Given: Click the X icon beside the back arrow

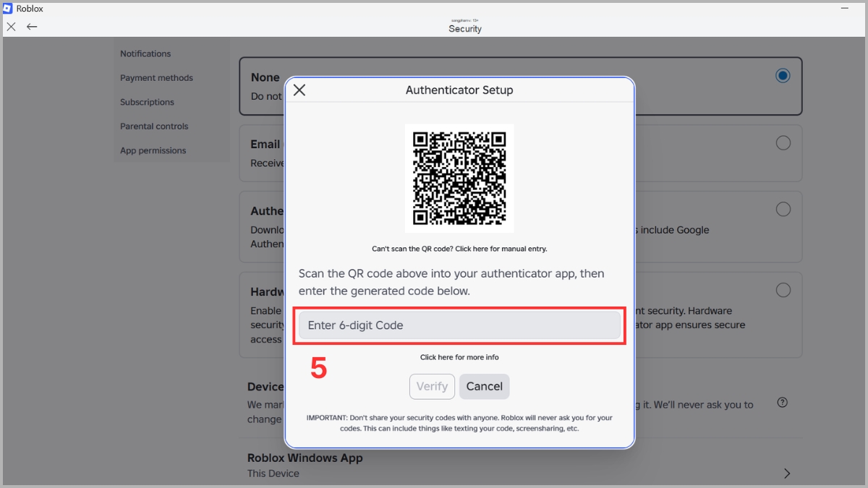Looking at the screenshot, I should (x=11, y=27).
